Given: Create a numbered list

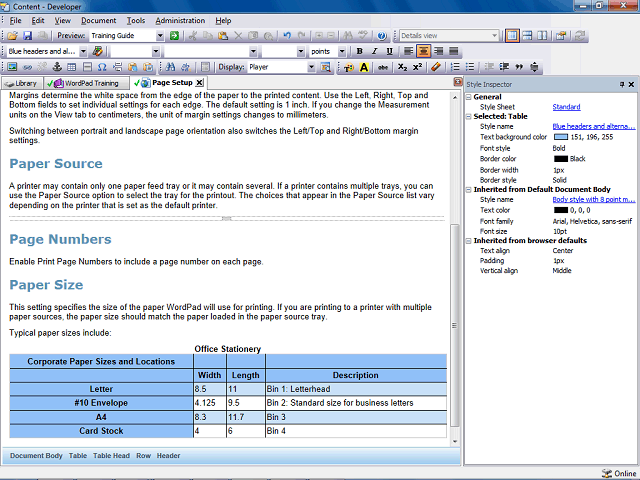Looking at the screenshot, I should point(455,67).
